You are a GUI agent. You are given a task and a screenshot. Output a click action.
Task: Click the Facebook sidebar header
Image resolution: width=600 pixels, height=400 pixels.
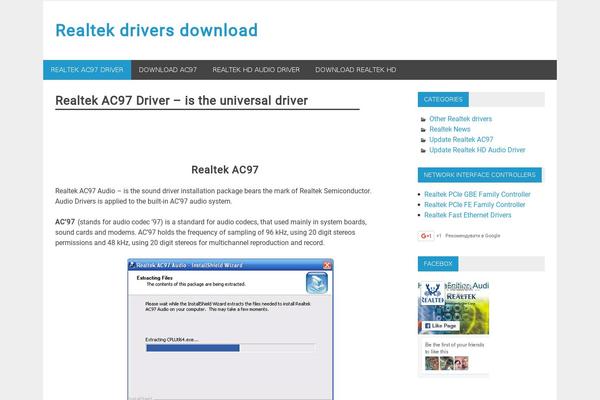pyautogui.click(x=438, y=264)
